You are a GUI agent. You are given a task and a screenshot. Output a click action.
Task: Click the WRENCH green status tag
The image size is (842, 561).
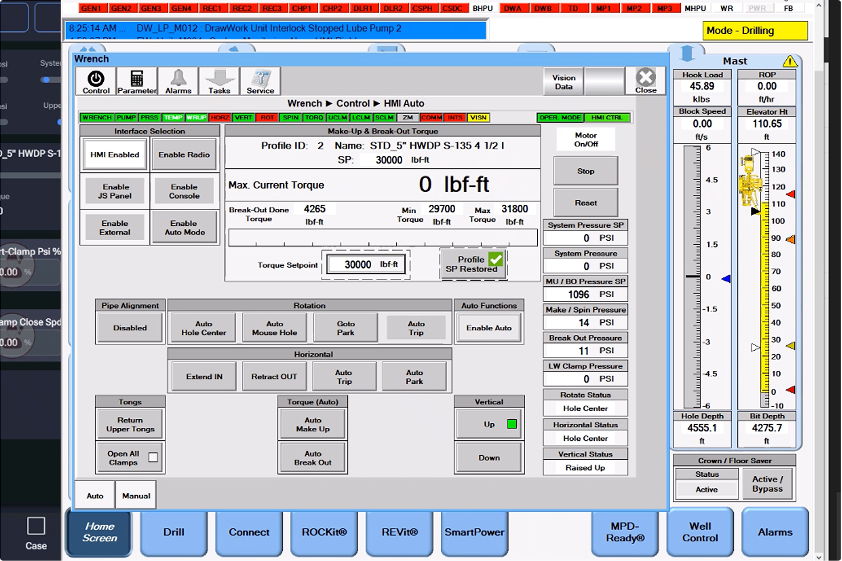pos(97,118)
